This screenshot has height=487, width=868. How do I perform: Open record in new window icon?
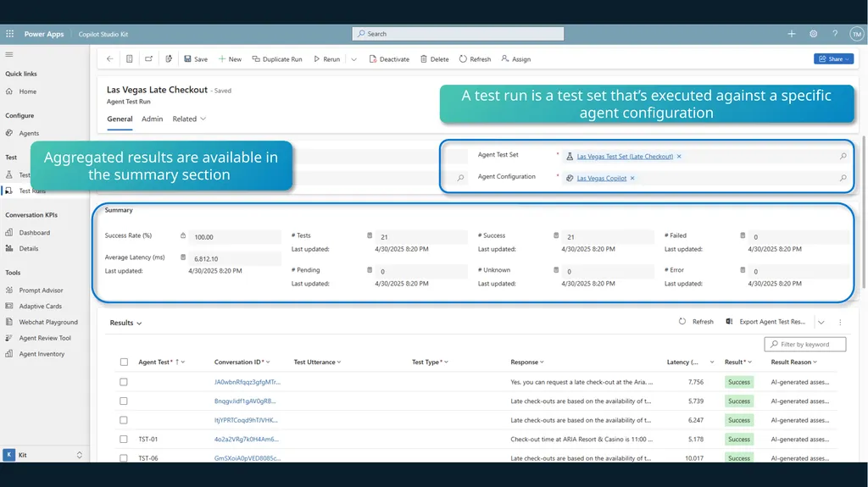[149, 58]
